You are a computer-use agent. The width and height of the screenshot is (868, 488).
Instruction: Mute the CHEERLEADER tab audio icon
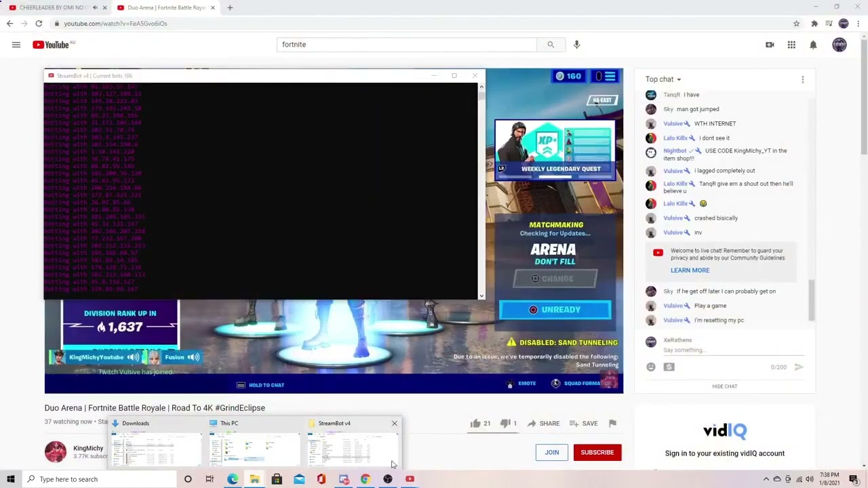[95, 7]
